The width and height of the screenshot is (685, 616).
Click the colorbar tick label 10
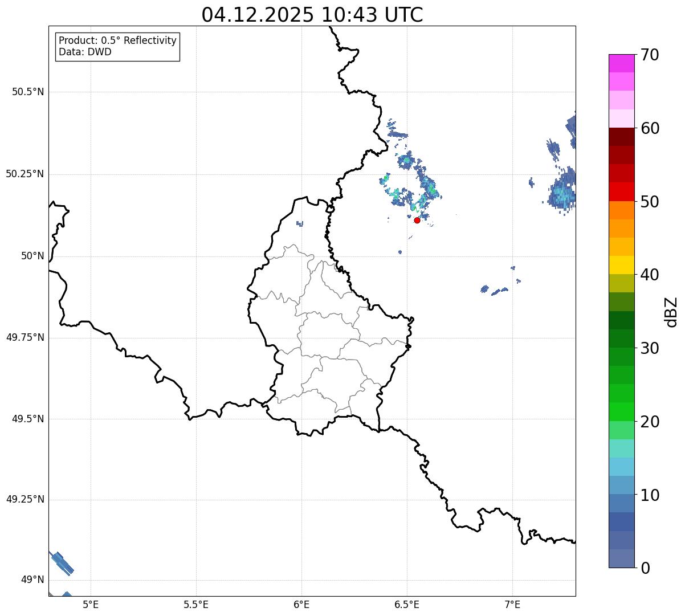click(650, 495)
